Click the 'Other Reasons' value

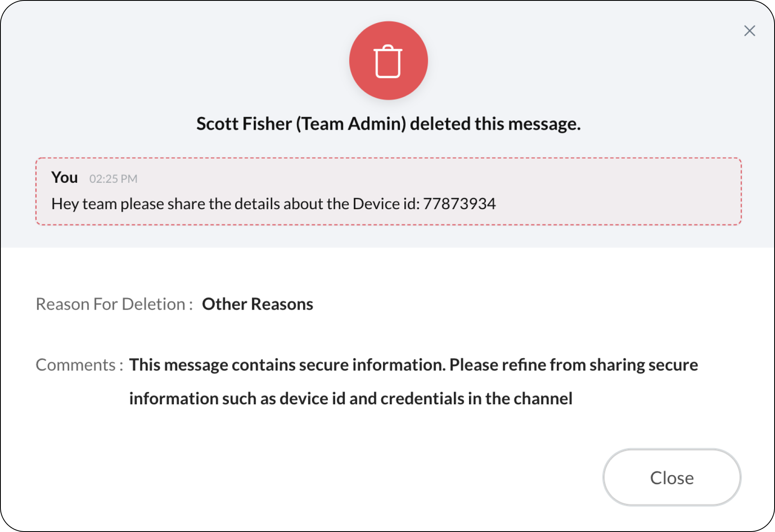(257, 304)
